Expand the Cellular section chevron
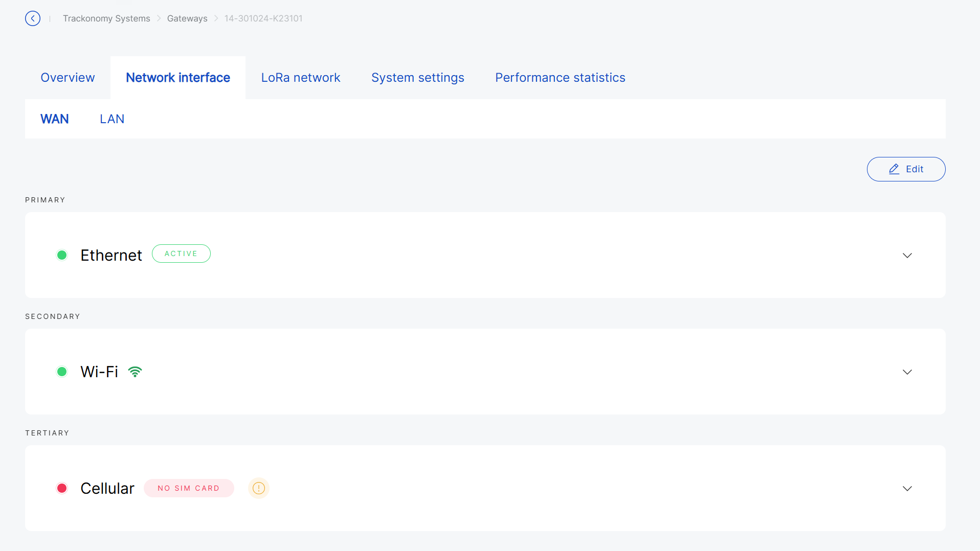Image resolution: width=980 pixels, height=551 pixels. pyautogui.click(x=907, y=488)
